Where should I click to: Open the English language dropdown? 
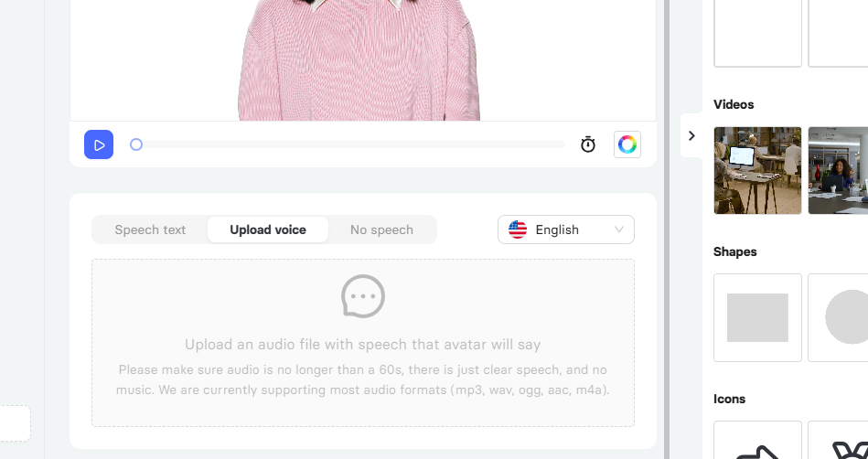click(566, 229)
